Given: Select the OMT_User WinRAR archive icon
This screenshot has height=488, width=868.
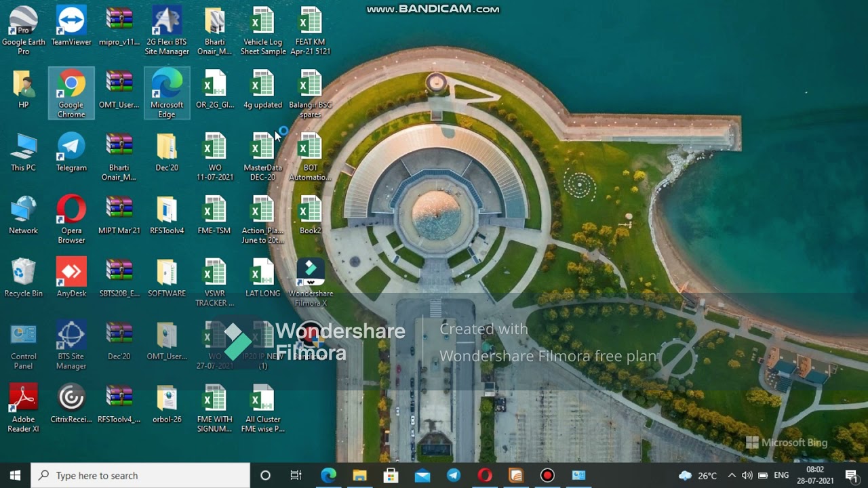Looking at the screenshot, I should 119,89.
